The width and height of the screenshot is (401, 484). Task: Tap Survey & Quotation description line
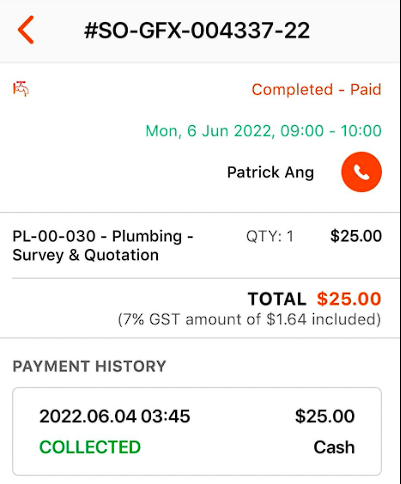[85, 255]
